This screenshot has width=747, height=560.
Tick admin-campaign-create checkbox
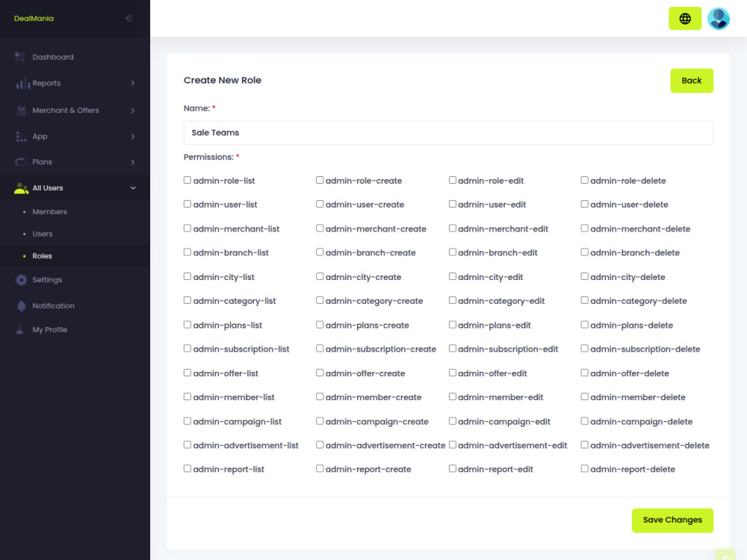point(320,420)
